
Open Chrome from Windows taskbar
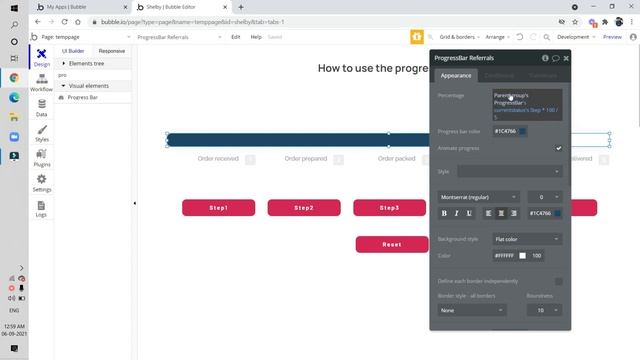pyautogui.click(x=14, y=78)
